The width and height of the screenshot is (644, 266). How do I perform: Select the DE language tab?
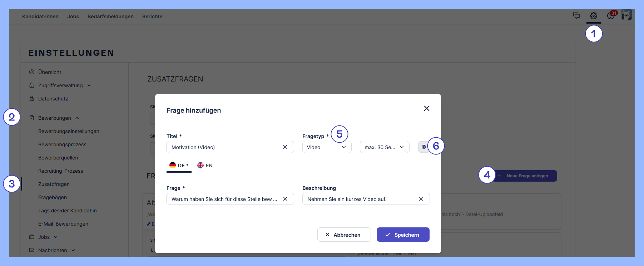179,166
